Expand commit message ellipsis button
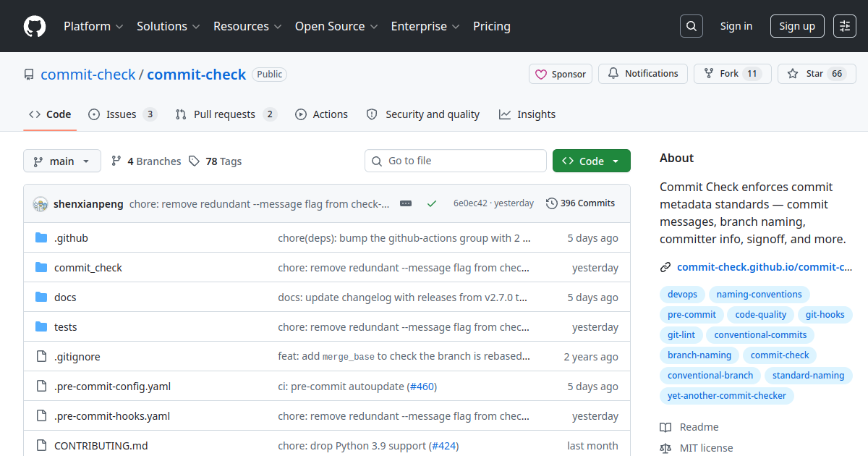The width and height of the screenshot is (868, 456). (406, 203)
